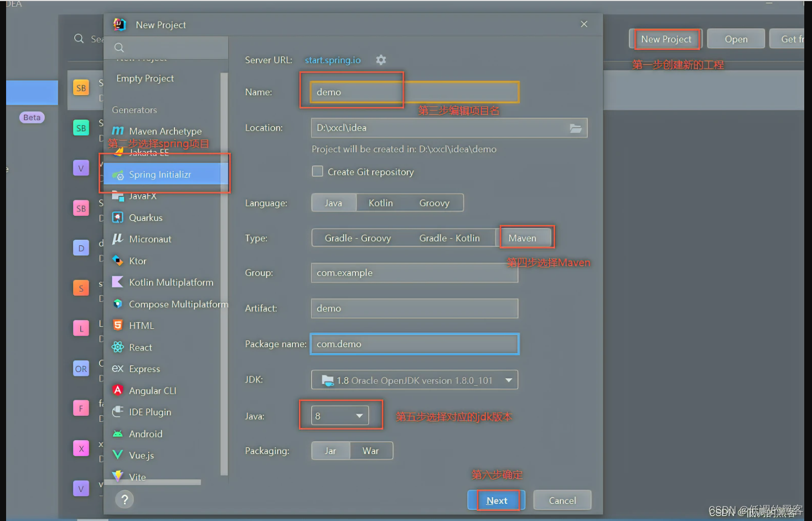Click the Get from VCS button in welcome window

[787, 39]
